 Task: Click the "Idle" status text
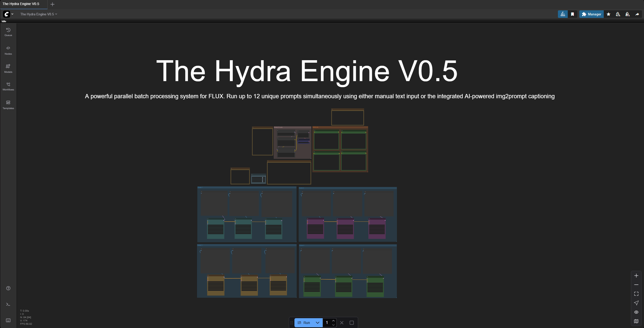pyautogui.click(x=4, y=21)
